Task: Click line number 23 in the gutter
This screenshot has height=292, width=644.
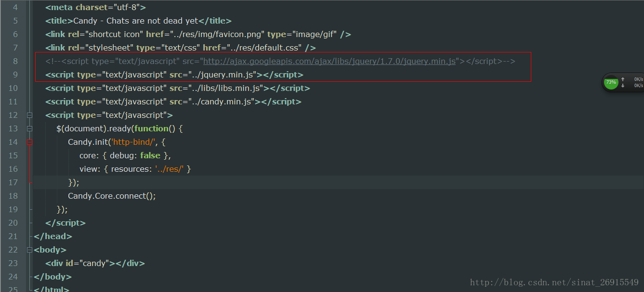Action: (x=13, y=263)
